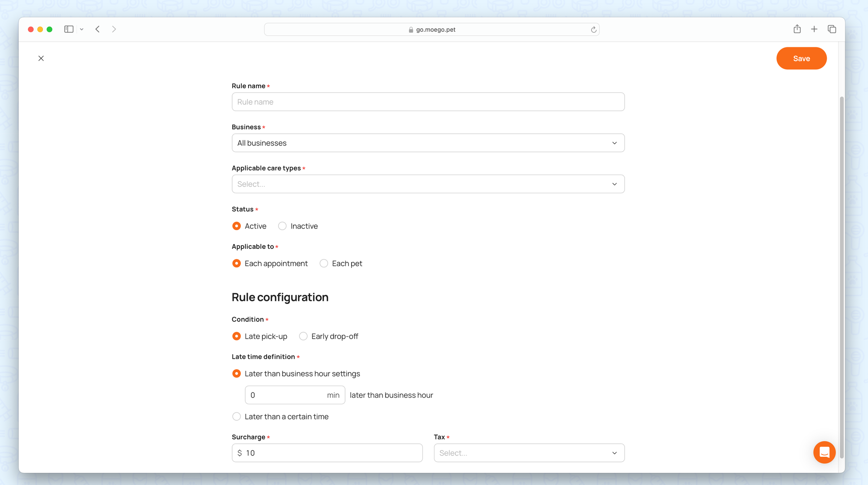The height and width of the screenshot is (485, 868).
Task: Open new tab with plus icon
Action: point(814,29)
